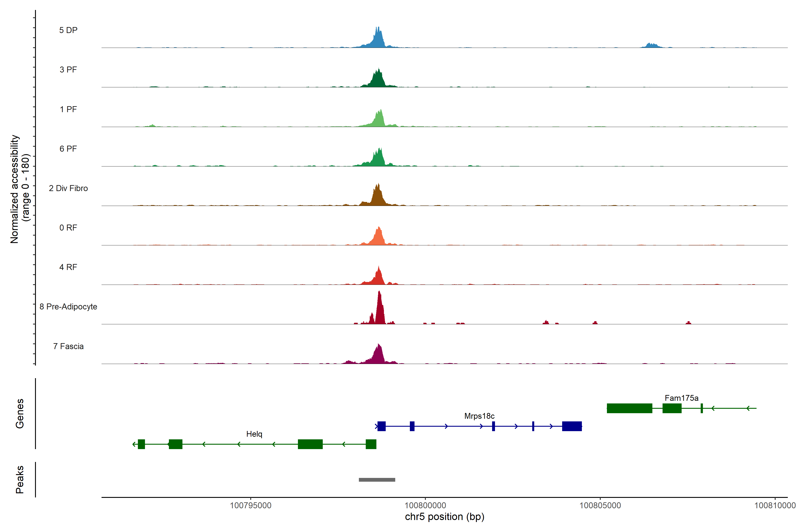Click the chr5 position (bp) axis title
Image resolution: width=798 pixels, height=532 pixels.
pos(444,517)
